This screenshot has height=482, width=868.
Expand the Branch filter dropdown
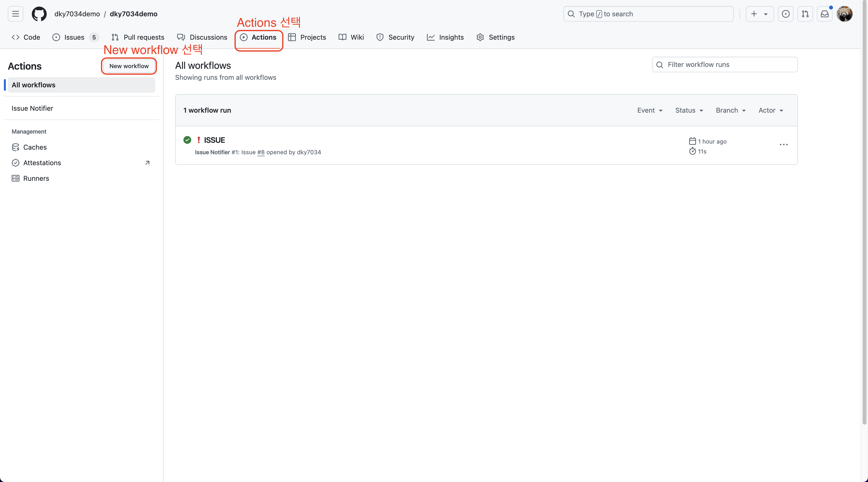click(x=731, y=110)
